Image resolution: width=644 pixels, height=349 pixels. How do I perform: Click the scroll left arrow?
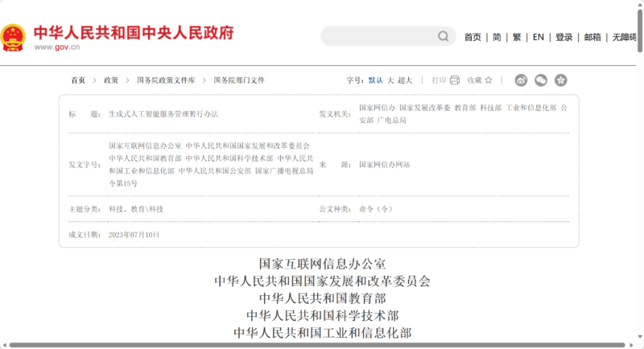[x=4, y=345]
